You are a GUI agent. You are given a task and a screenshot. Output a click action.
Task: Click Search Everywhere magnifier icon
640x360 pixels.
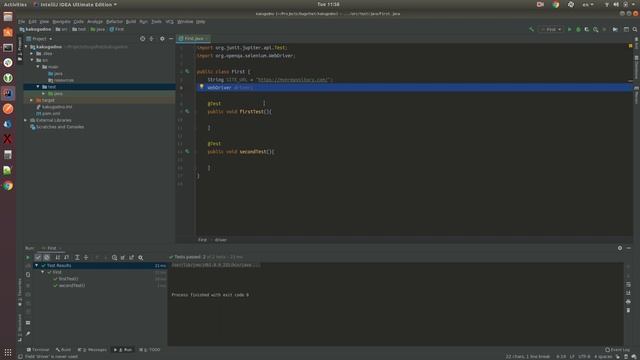[x=635, y=29]
